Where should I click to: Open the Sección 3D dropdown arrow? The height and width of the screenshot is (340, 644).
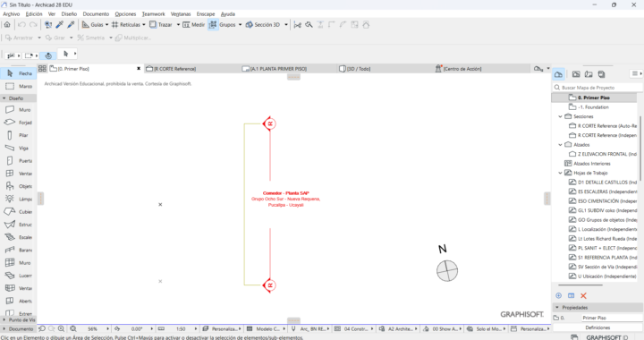click(286, 25)
